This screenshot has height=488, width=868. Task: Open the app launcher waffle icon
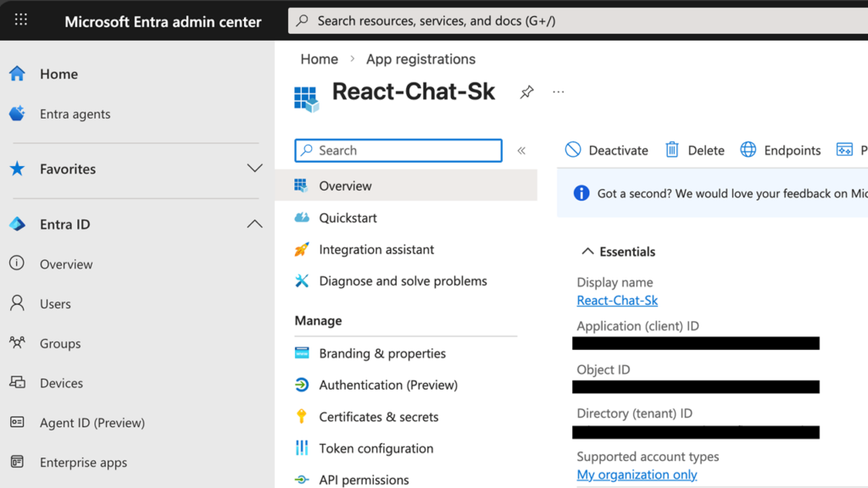coord(21,20)
